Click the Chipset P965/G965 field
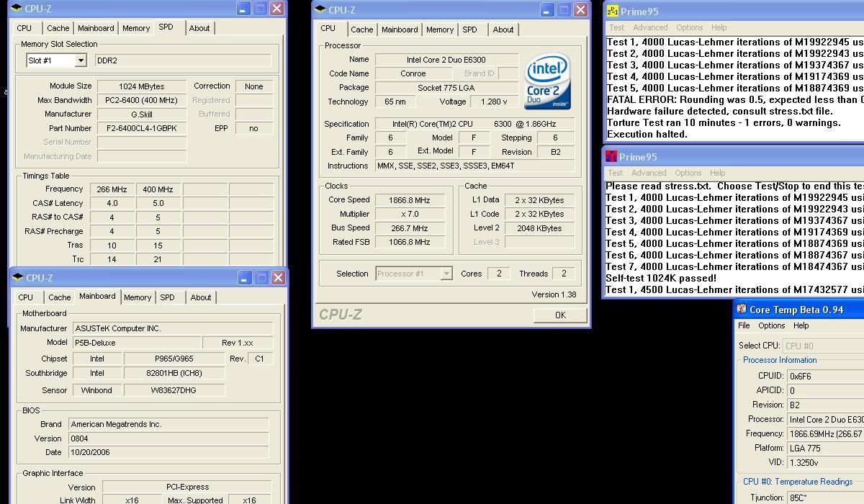Image resolution: width=864 pixels, height=504 pixels. (174, 359)
